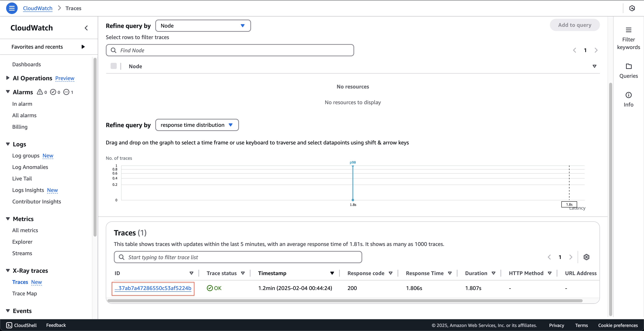644x331 pixels.
Task: Open the Queries folder icon
Action: 628,66
